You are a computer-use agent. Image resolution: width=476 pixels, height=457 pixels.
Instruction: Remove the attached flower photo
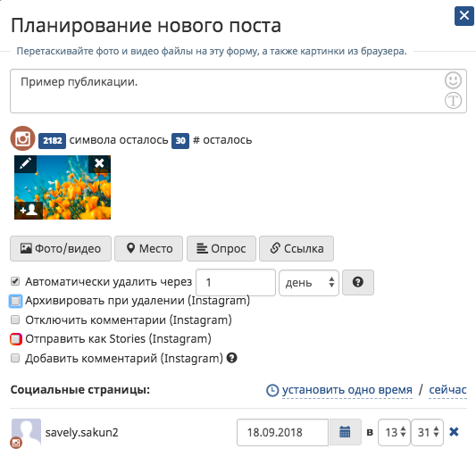[x=99, y=164]
